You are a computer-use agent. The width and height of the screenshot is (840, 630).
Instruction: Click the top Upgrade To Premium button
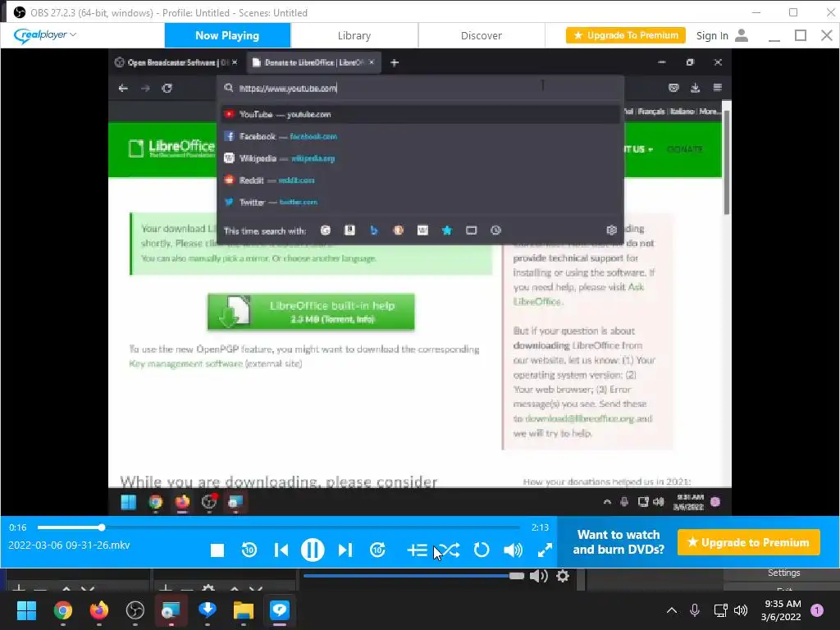coord(626,35)
